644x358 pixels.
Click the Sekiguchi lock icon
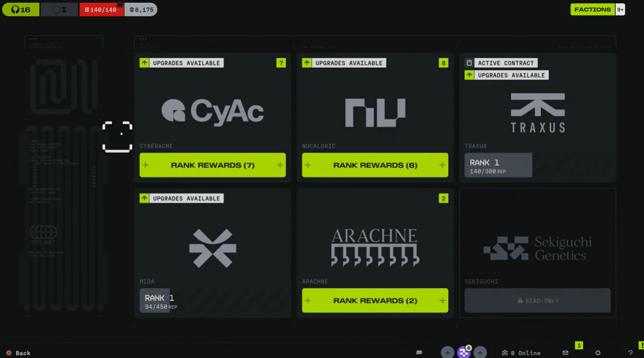[520, 301]
